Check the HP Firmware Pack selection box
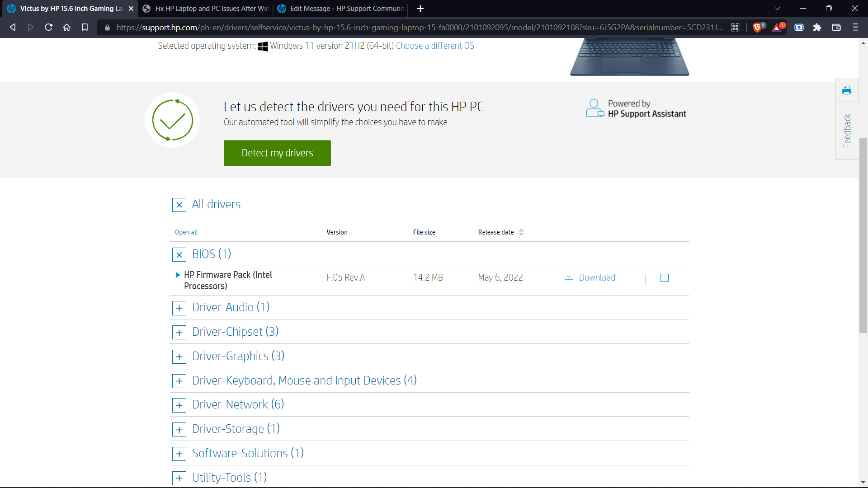This screenshot has width=868, height=488. (x=664, y=278)
